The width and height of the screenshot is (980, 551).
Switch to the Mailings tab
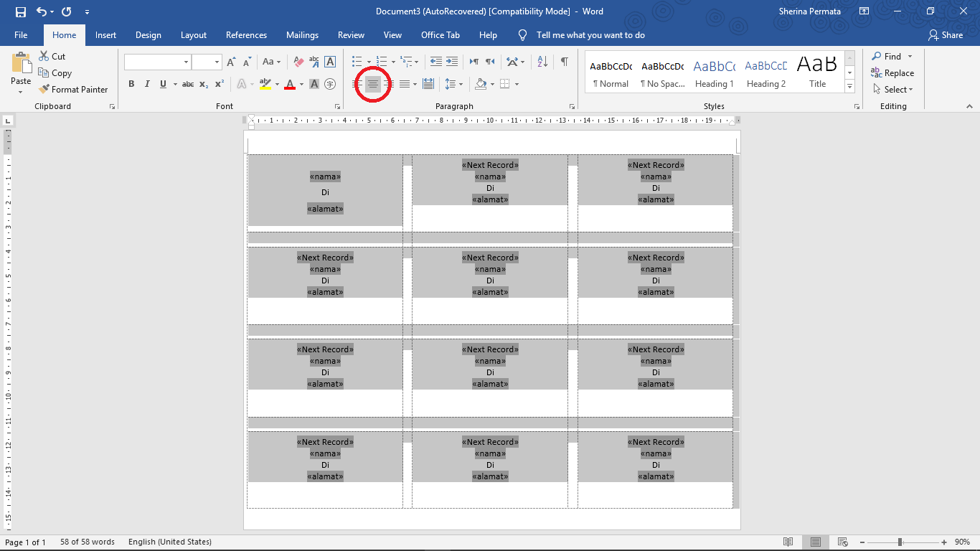(x=302, y=34)
